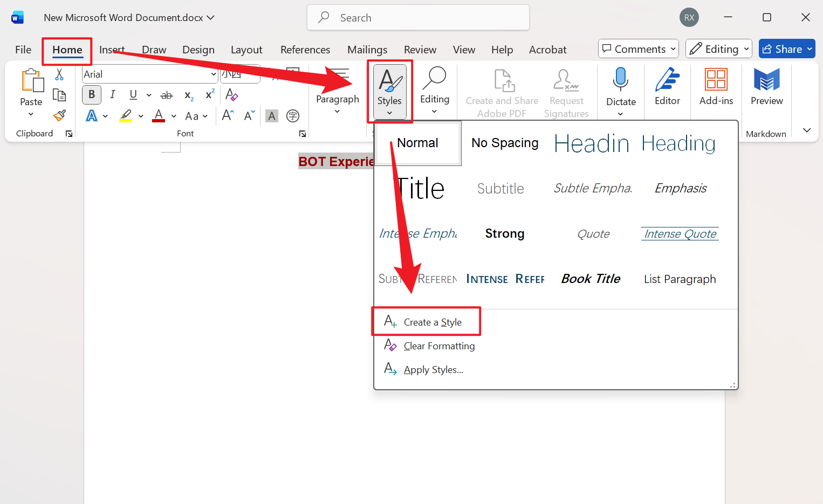Apply the yellow text highlight color
Image resolution: width=823 pixels, height=504 pixels.
point(126,116)
